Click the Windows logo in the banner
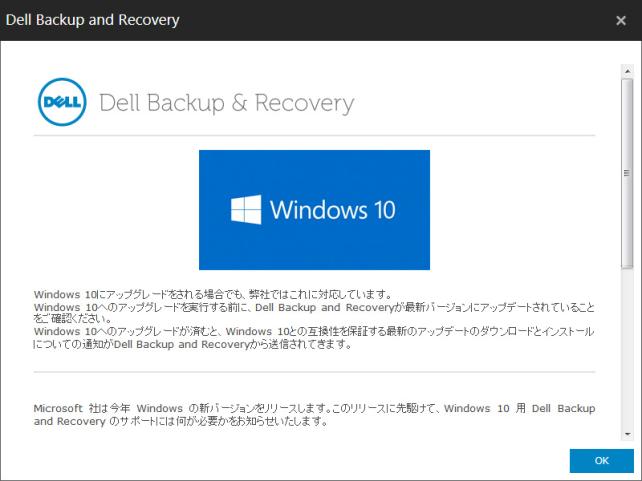 [x=246, y=210]
